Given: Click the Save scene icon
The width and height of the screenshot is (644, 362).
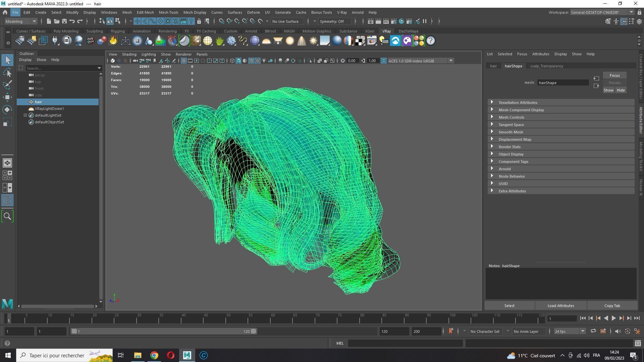Looking at the screenshot, I should pos(64,21).
